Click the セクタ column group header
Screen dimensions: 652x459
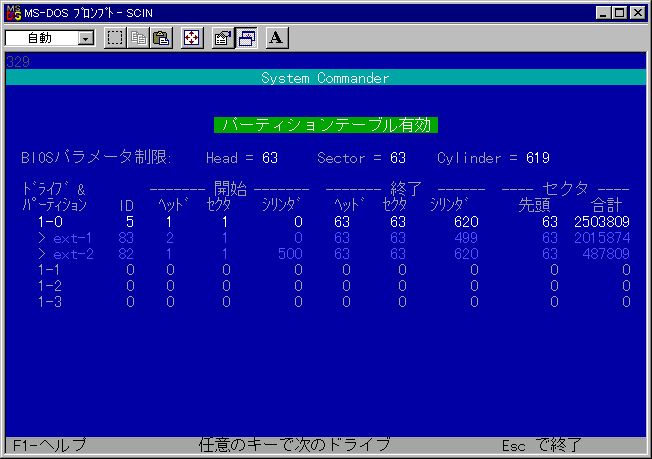566,189
